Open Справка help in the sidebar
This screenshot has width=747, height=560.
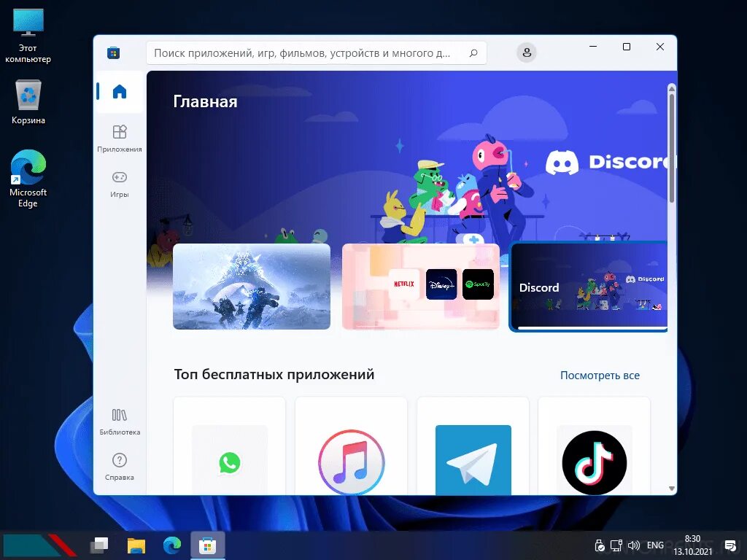coord(120,467)
